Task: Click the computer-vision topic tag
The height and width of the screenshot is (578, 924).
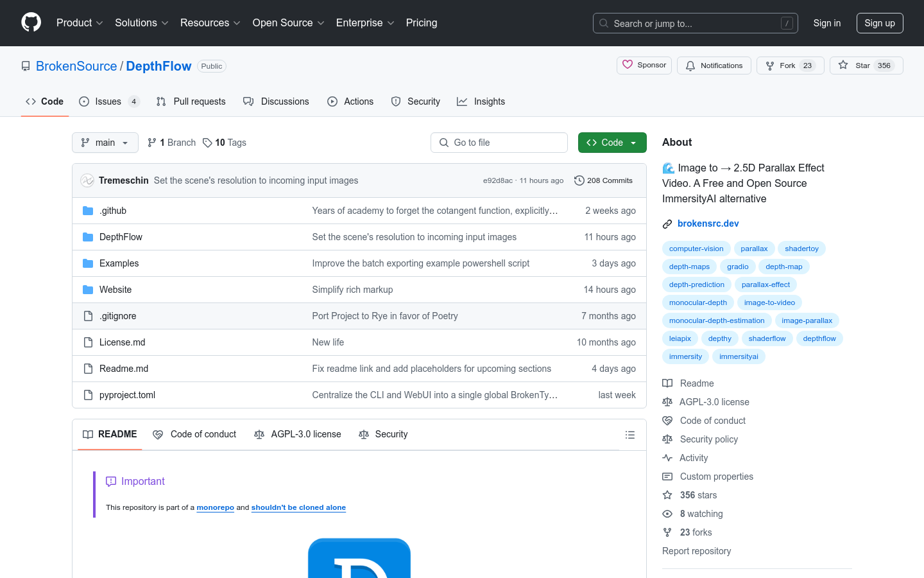Action: (696, 249)
